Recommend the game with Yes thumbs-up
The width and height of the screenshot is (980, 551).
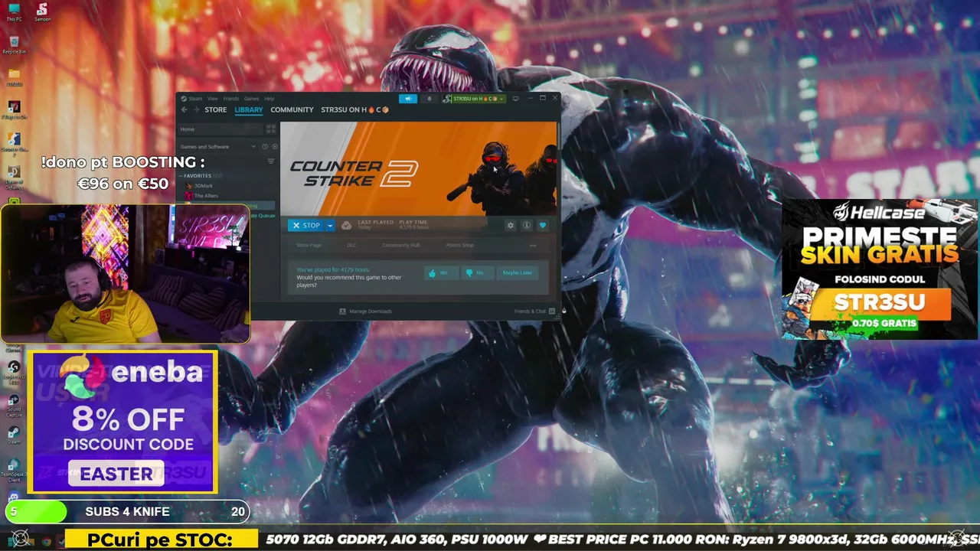tap(440, 272)
